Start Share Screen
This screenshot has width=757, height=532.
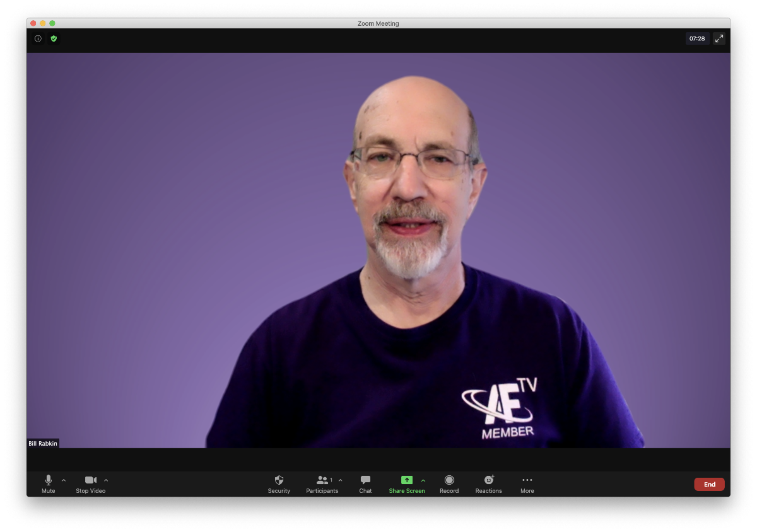407,484
